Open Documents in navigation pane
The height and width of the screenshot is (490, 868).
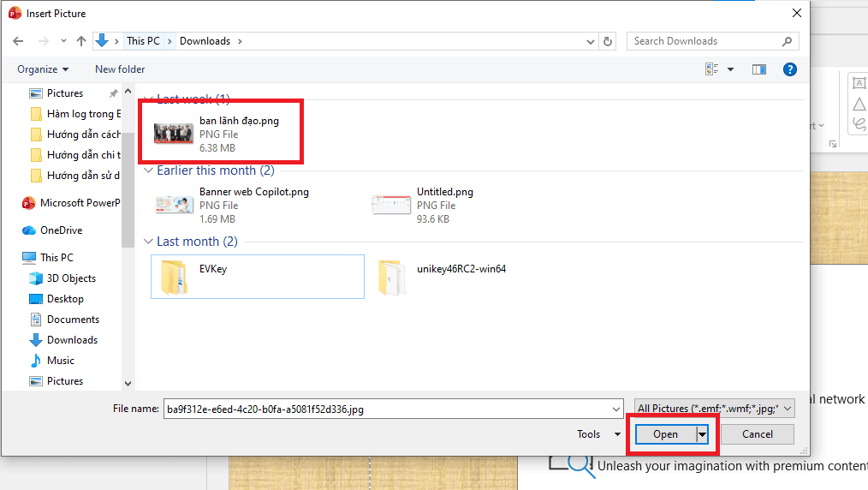pos(64,320)
